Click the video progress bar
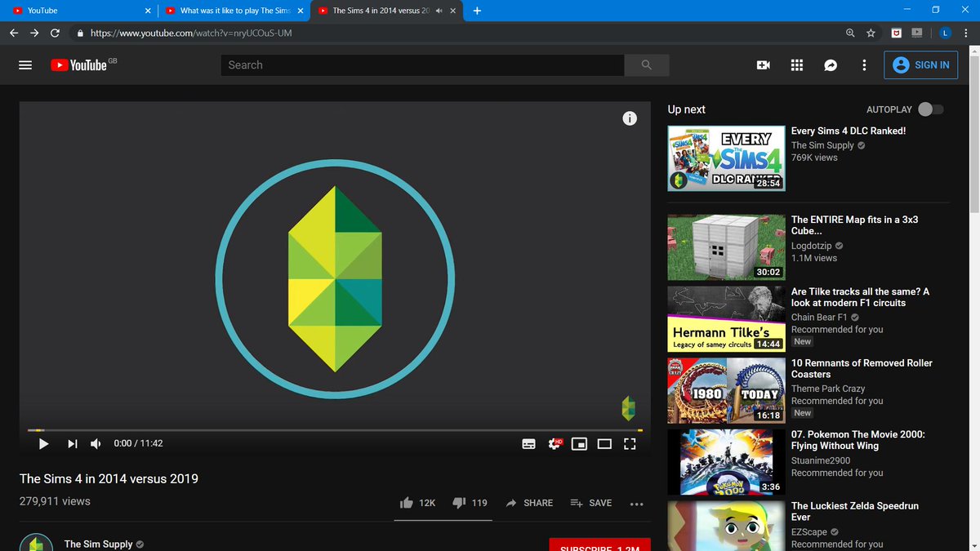Viewport: 980px width, 551px height. coord(335,429)
